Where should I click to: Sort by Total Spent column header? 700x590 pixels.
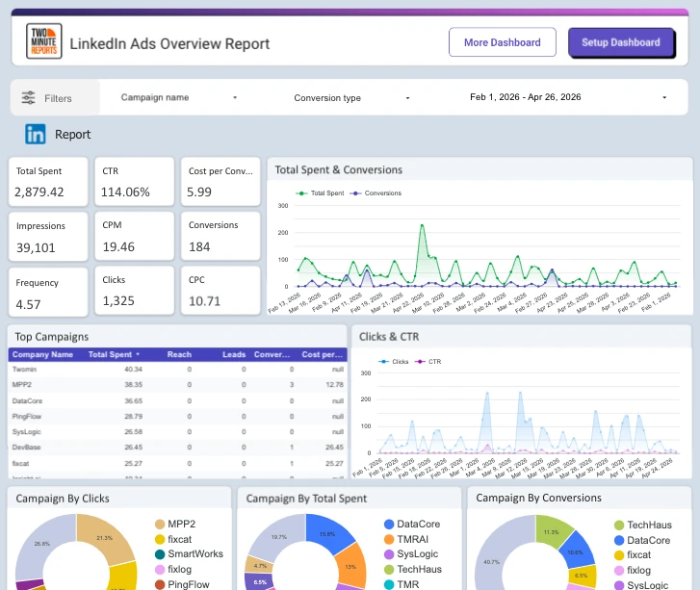click(x=114, y=354)
